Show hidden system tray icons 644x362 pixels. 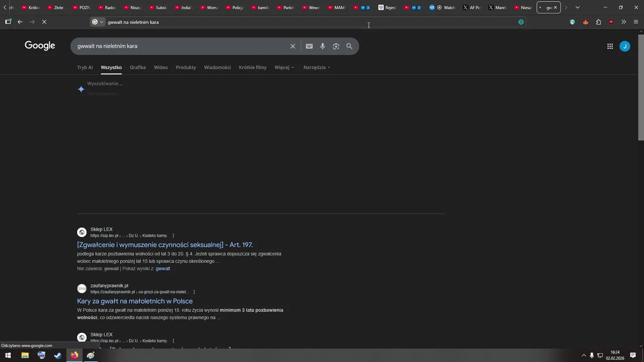pos(584,355)
